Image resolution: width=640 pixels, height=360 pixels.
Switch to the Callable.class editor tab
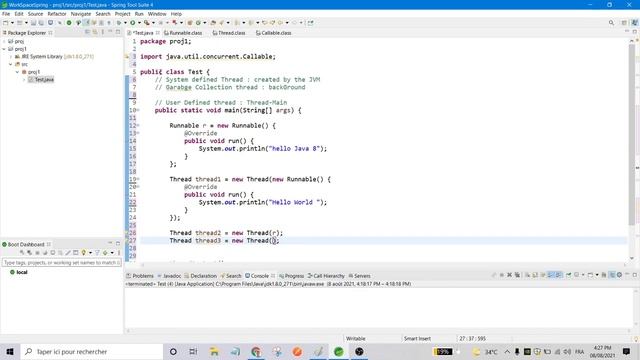pos(273,33)
